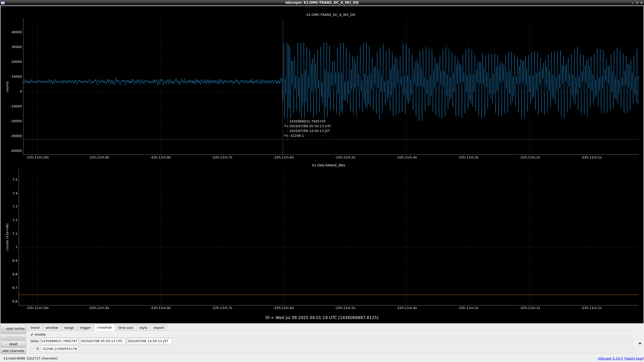
Task: Open the window tab
Action: coord(52,328)
